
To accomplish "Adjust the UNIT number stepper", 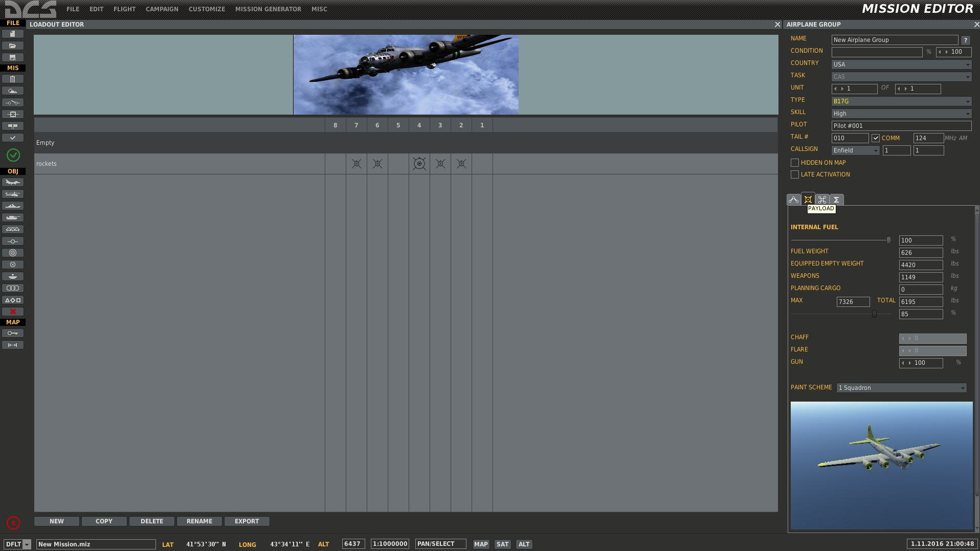I will click(x=854, y=89).
